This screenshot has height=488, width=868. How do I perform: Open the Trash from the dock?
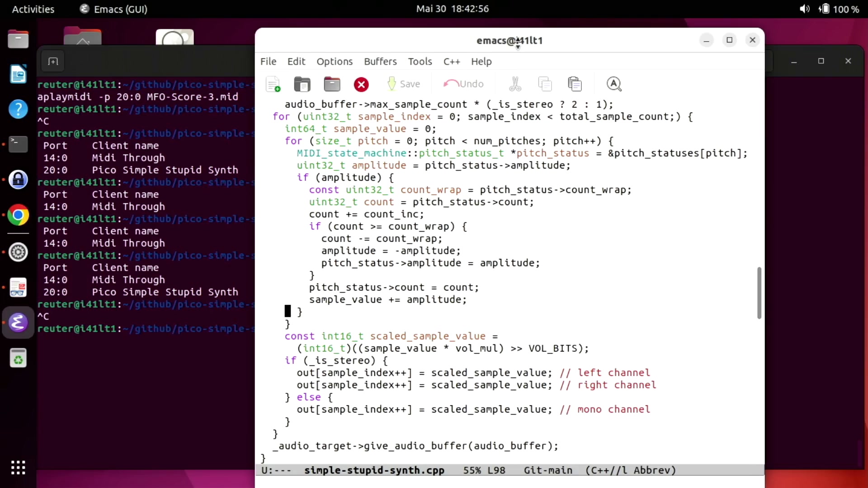point(18,358)
